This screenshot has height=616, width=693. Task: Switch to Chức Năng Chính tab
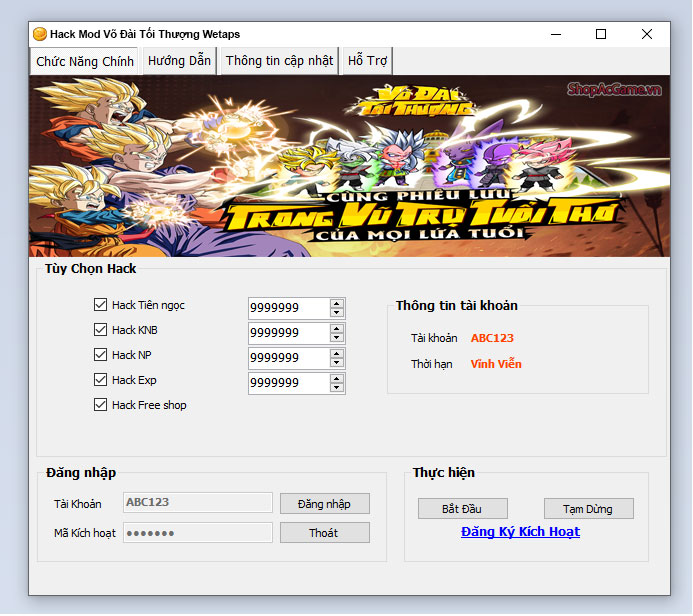(85, 61)
